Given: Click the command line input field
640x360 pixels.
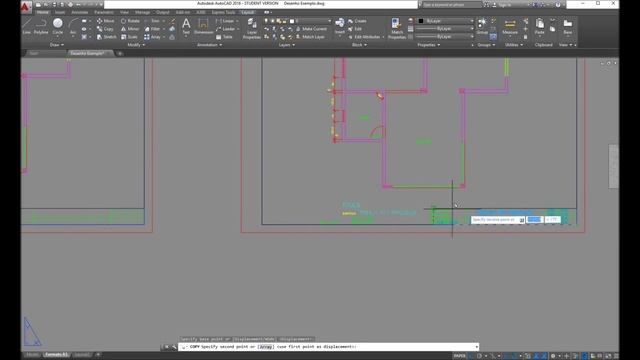Looking at the screenshot, I should (x=329, y=347).
